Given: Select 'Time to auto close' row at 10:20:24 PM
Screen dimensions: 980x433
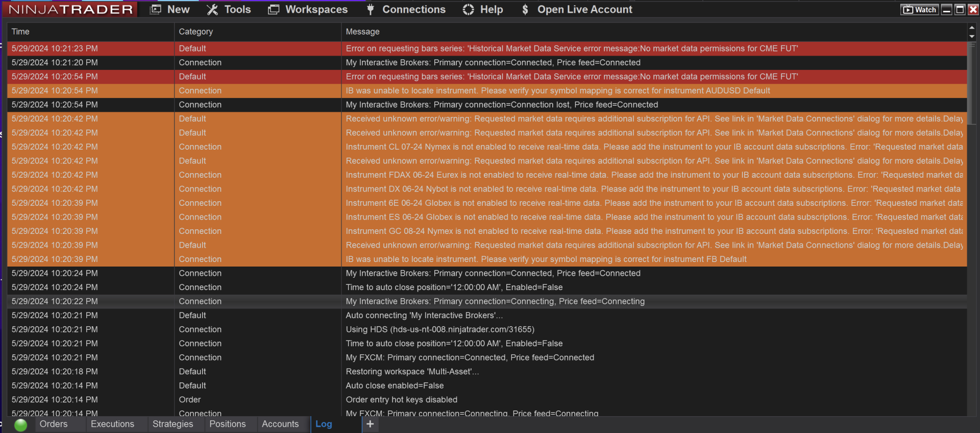Looking at the screenshot, I should pyautogui.click(x=487, y=287).
